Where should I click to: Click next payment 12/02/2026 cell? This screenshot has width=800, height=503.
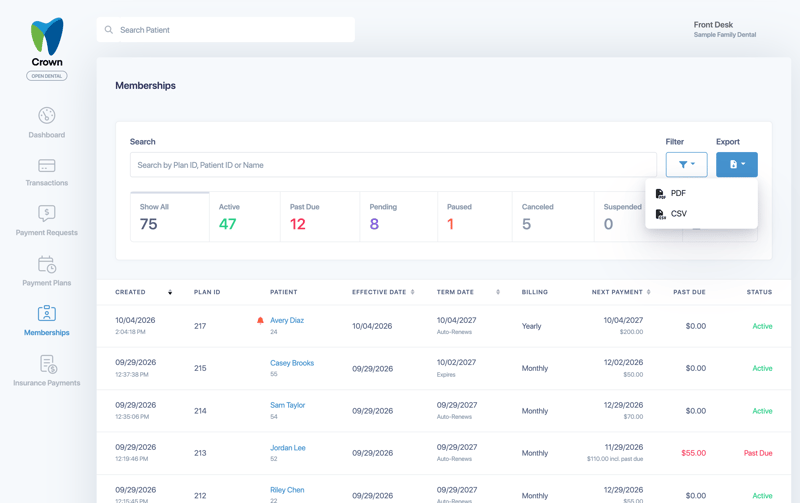point(623,362)
